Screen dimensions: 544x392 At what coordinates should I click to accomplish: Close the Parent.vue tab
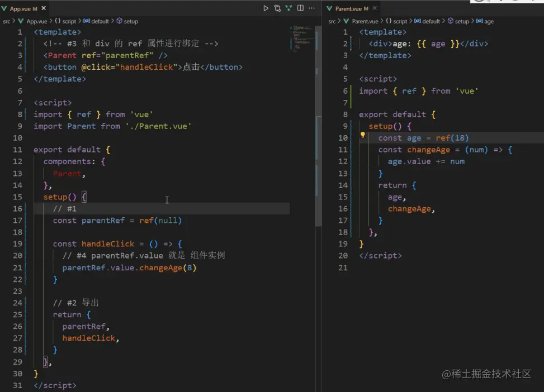375,8
